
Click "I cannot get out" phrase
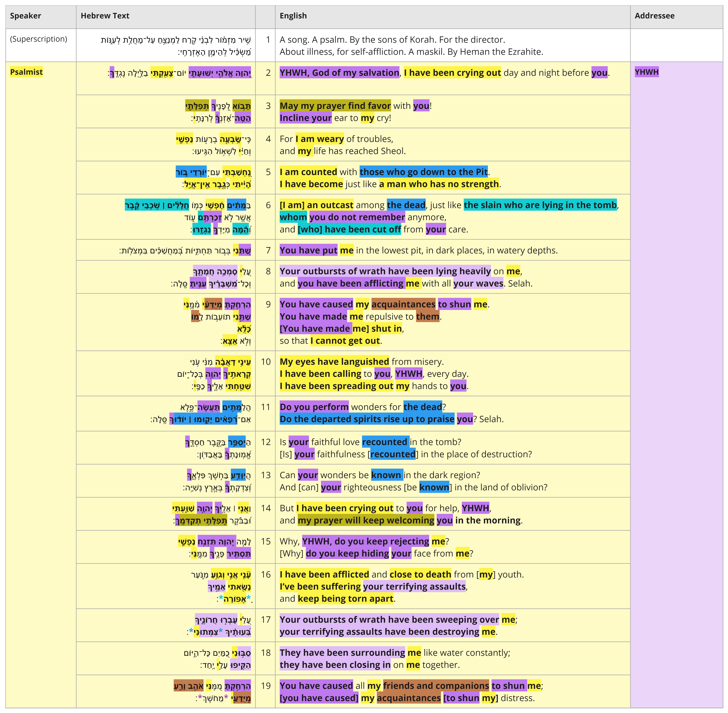click(x=345, y=341)
